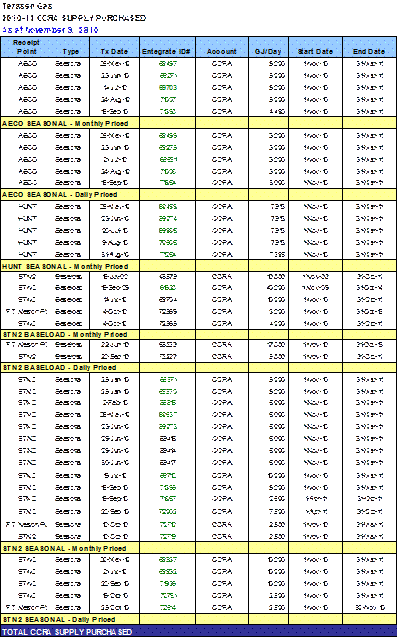Click the STN2 BASELOAD - Daily Priced row
The image size is (397, 637).
tap(198, 367)
